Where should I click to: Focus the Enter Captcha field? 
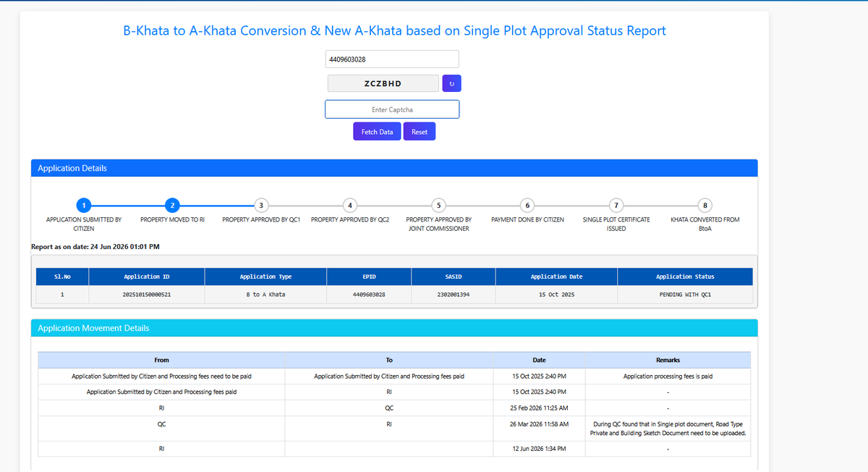[392, 109]
